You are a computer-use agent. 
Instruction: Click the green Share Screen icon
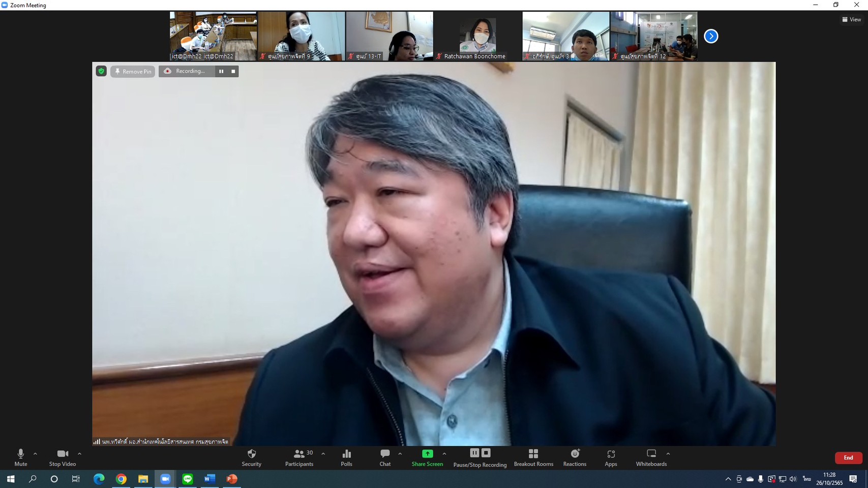point(427,454)
